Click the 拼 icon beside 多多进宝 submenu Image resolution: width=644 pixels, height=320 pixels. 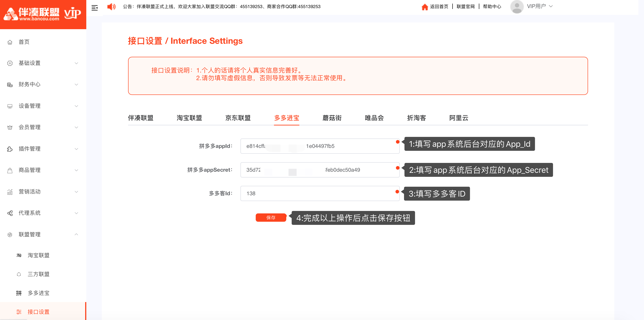[x=19, y=293]
